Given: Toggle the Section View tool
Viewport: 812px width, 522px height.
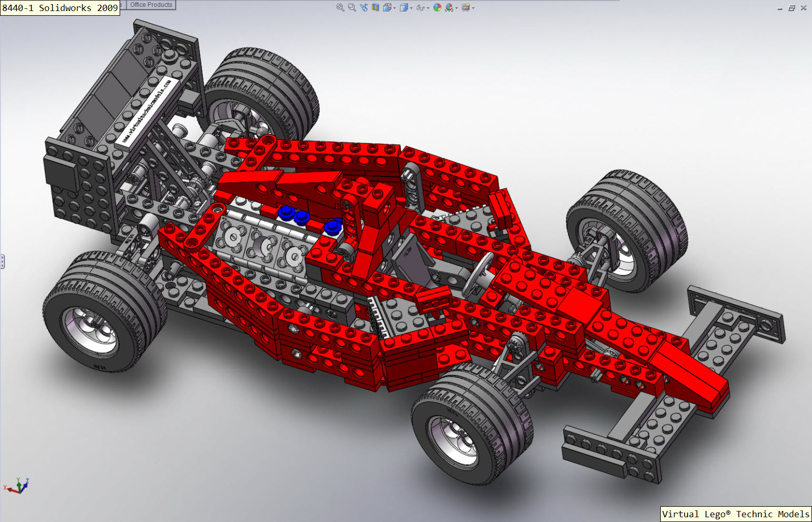Looking at the screenshot, I should pyautogui.click(x=375, y=7).
